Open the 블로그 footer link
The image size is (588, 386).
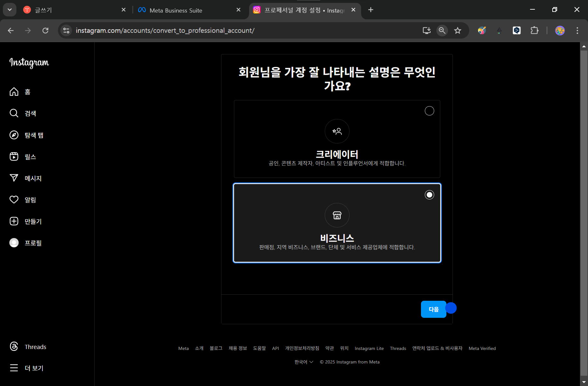point(216,348)
